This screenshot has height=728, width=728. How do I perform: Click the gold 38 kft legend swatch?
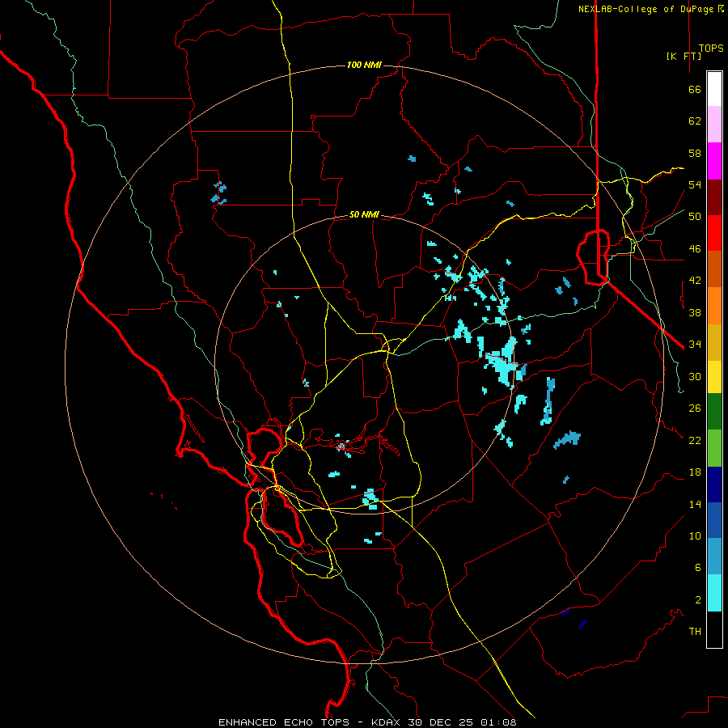point(714,341)
